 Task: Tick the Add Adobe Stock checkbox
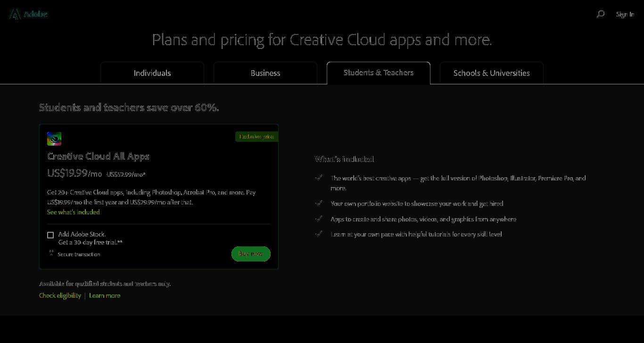pos(50,235)
